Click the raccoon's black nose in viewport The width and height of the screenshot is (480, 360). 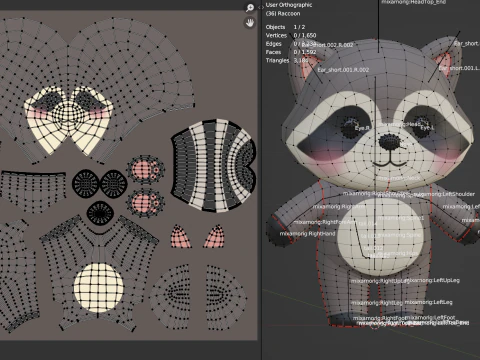click(x=389, y=141)
